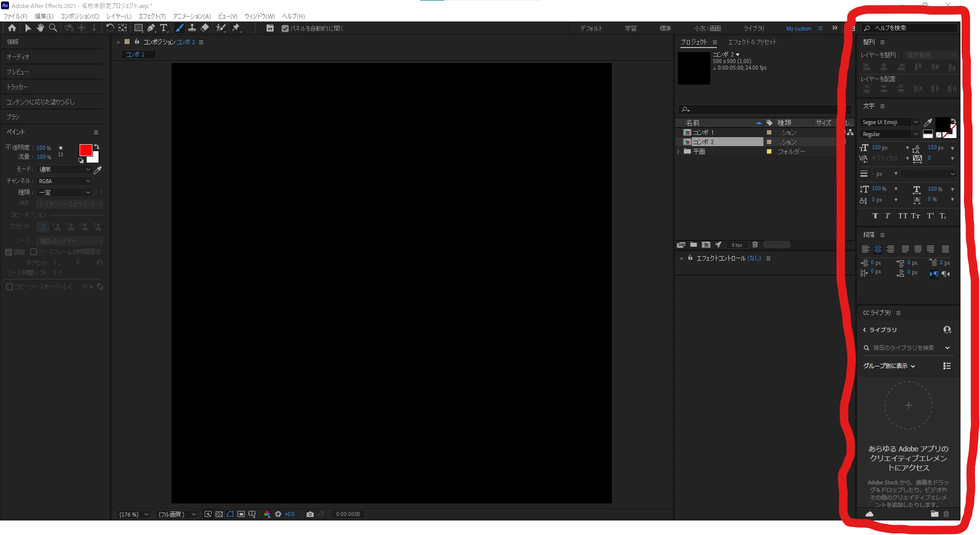Choose the Selection arrow tool
This screenshot has height=535, width=980.
coord(28,28)
